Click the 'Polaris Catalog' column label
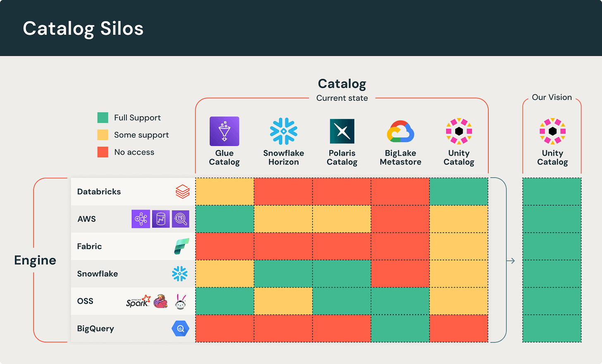The height and width of the screenshot is (364, 602). point(342,157)
